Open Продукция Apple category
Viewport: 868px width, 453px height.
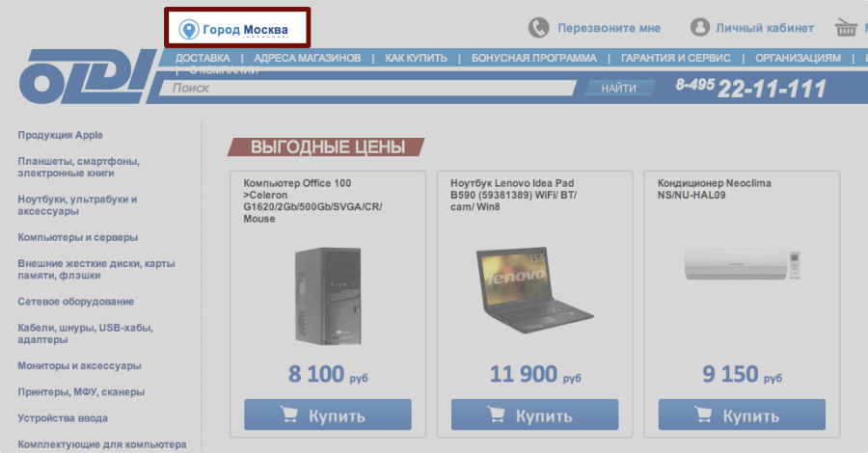[x=61, y=135]
